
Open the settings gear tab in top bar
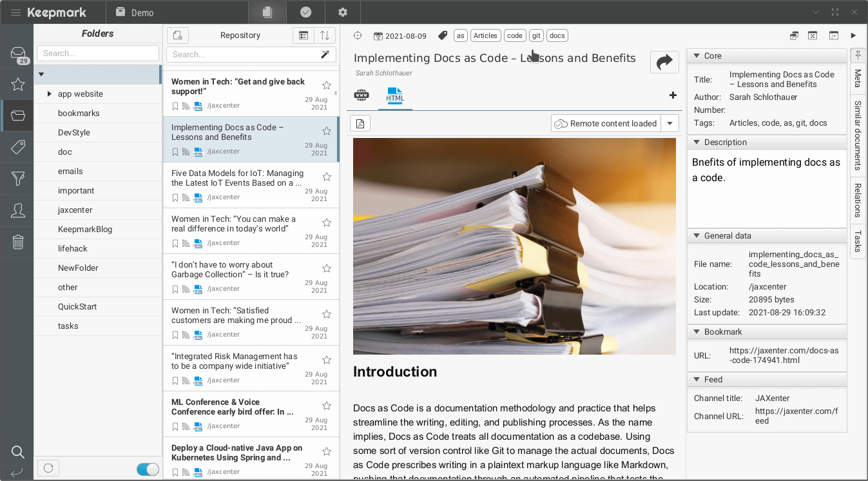pos(342,12)
